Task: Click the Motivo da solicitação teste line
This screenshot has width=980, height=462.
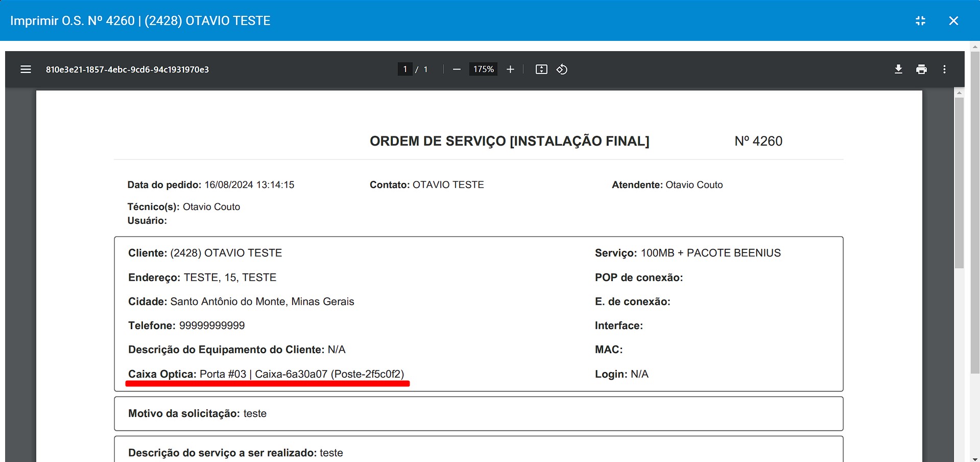Action: [197, 413]
